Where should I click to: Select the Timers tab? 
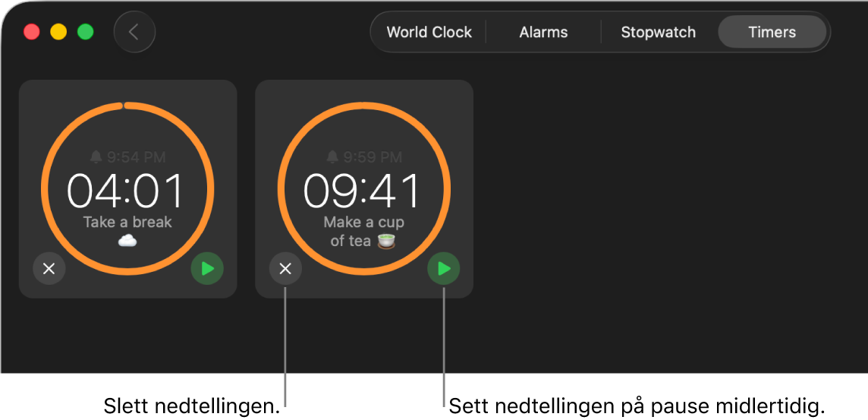click(x=772, y=32)
